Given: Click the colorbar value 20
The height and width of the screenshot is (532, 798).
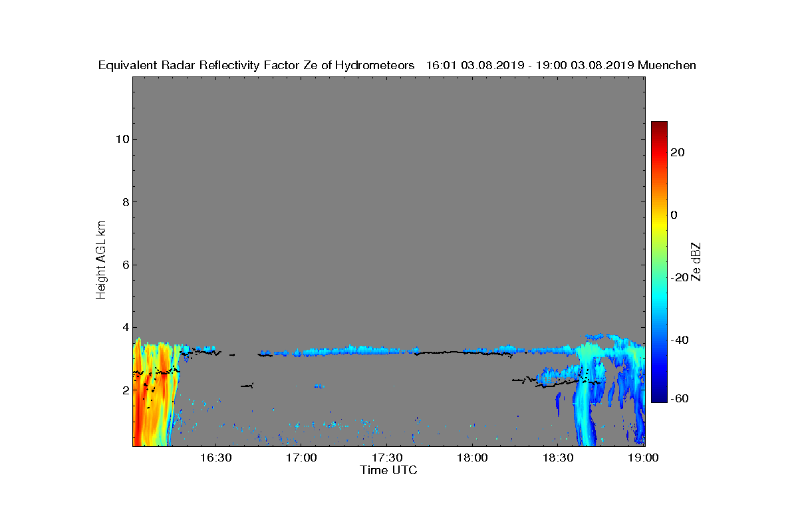Looking at the screenshot, I should pos(678,152).
